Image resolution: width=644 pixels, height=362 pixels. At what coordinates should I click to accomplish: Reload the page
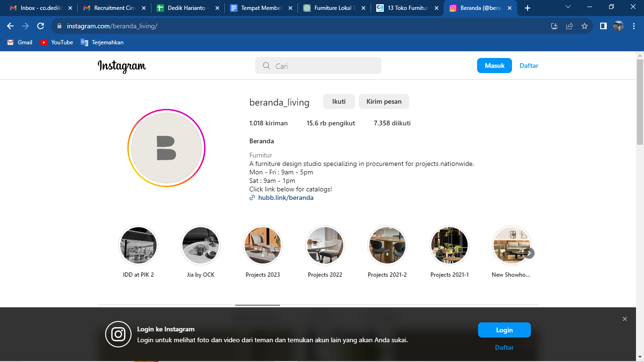pos(41,26)
